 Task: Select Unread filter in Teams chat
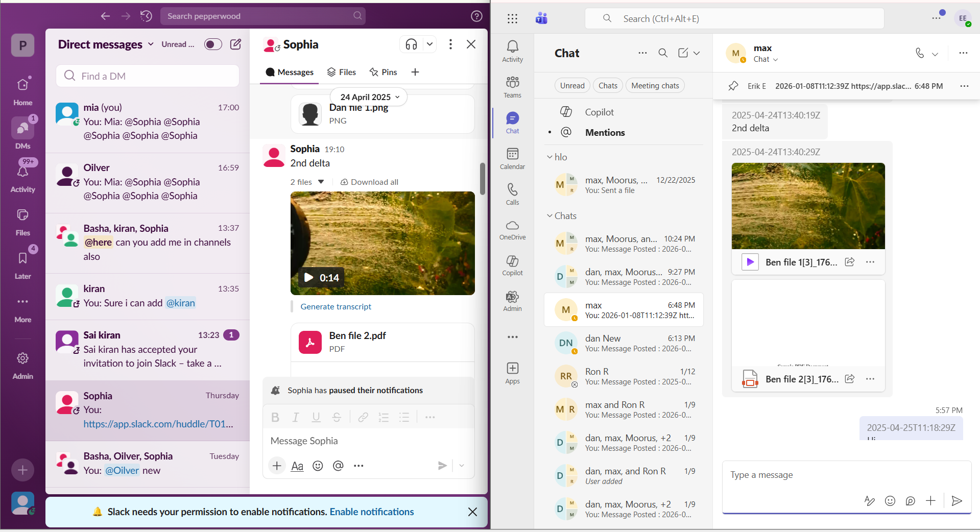coord(572,86)
